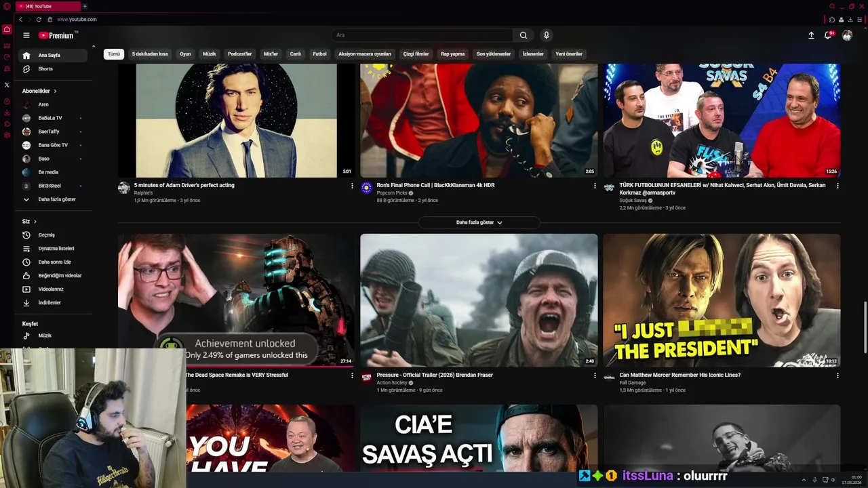Select the Tümü filter chip
Viewport: 868px width, 488px height.
click(114, 54)
